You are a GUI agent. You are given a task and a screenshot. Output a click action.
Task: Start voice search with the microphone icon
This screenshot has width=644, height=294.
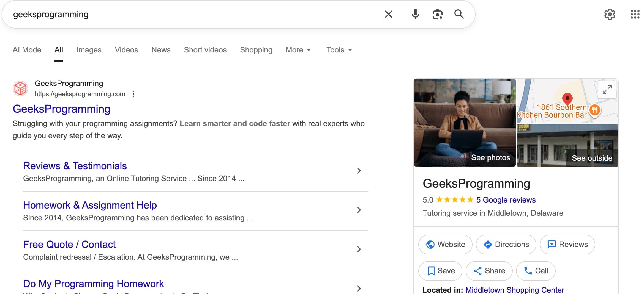coord(415,14)
